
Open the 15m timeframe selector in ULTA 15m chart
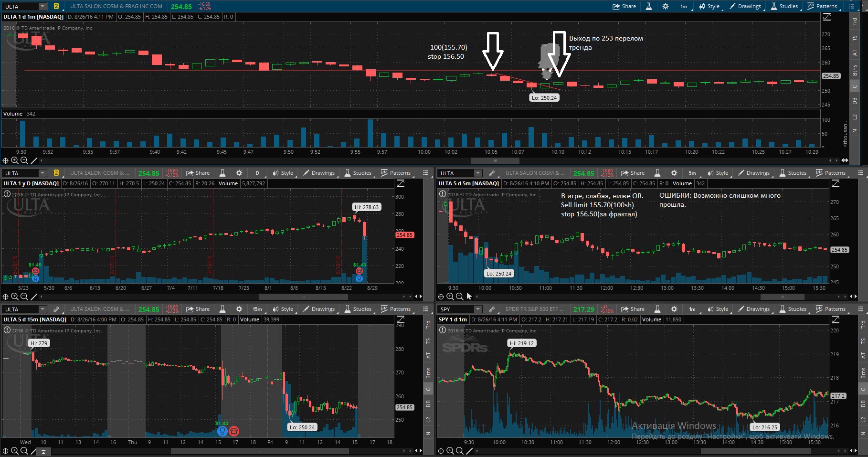click(x=257, y=309)
